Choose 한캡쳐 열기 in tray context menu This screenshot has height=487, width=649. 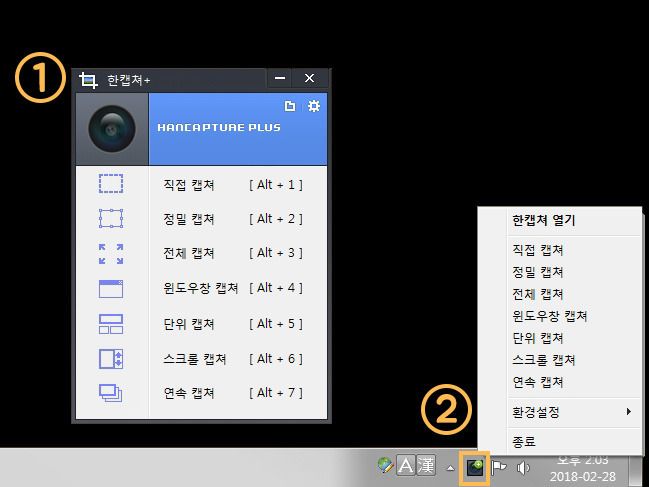coord(544,220)
